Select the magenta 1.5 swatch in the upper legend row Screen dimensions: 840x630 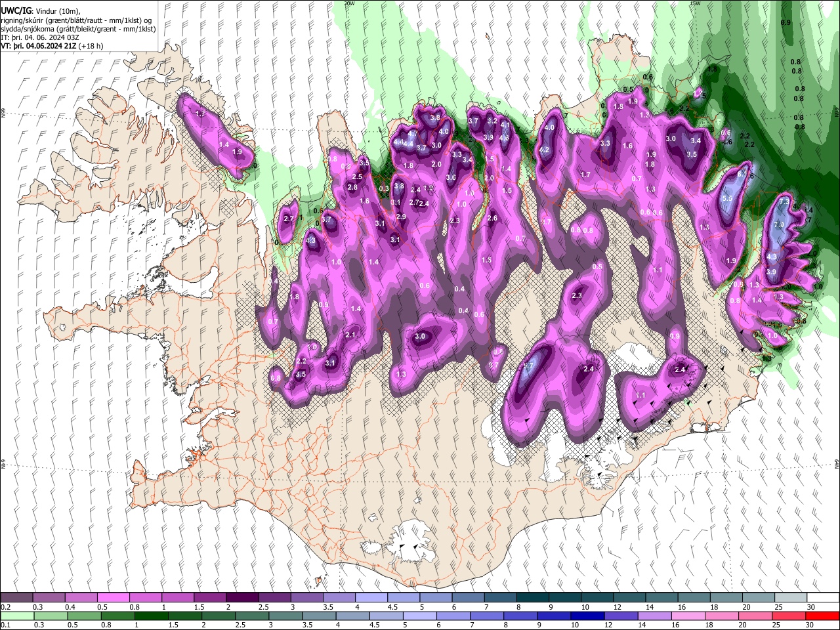(210, 598)
